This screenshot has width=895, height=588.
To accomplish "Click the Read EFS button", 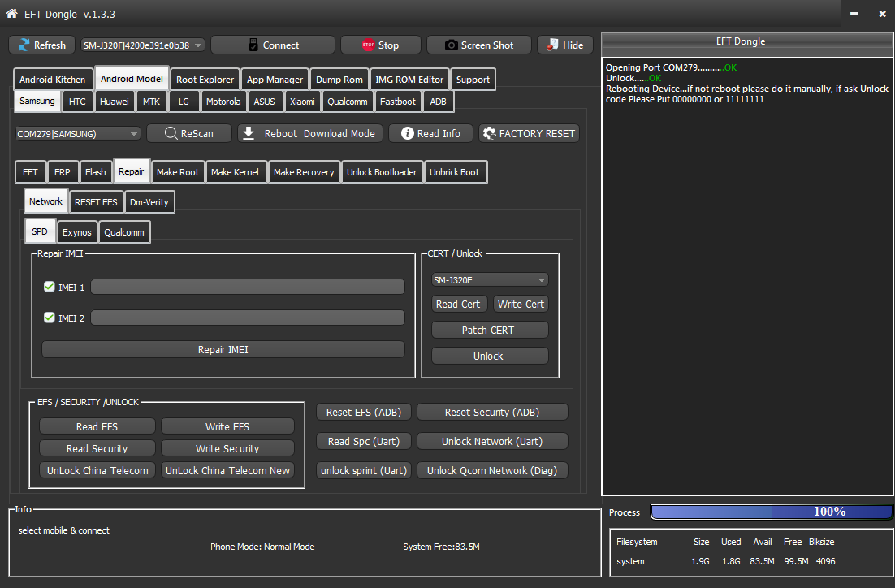I will click(97, 426).
